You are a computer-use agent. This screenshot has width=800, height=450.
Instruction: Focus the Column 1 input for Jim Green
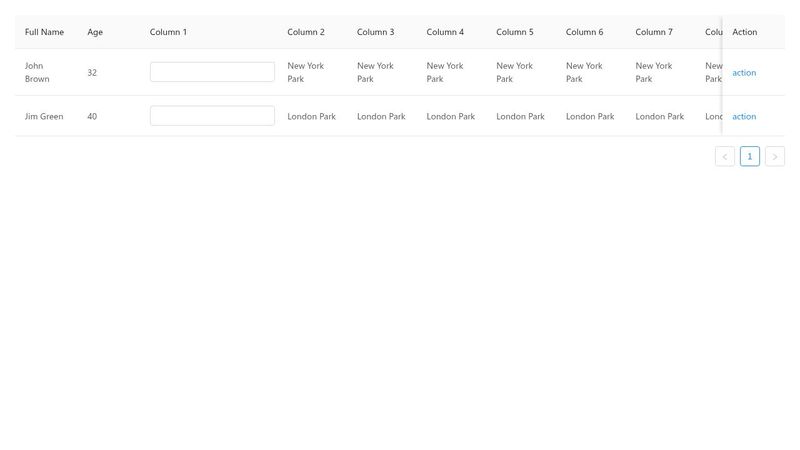point(212,116)
